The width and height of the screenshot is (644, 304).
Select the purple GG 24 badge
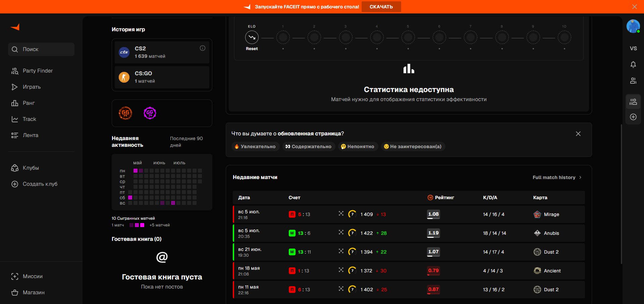(150, 113)
